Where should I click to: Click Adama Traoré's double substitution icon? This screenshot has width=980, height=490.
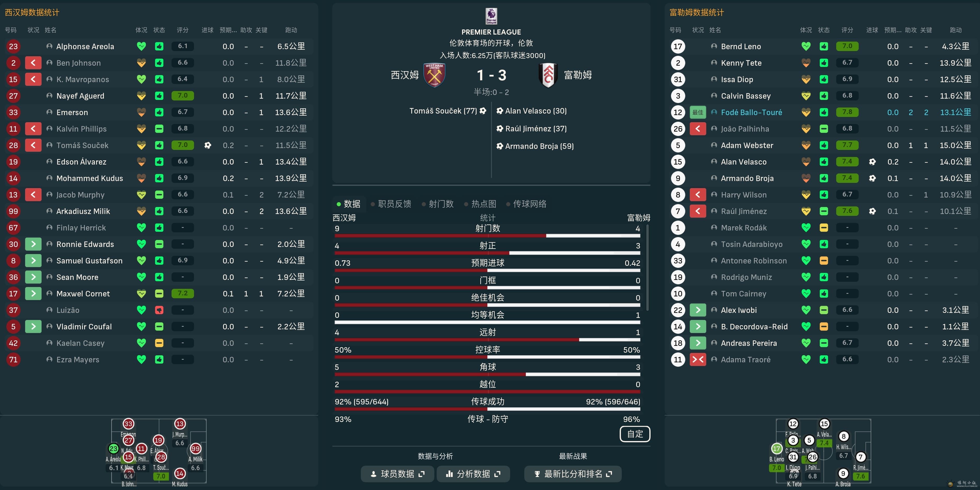coord(698,359)
